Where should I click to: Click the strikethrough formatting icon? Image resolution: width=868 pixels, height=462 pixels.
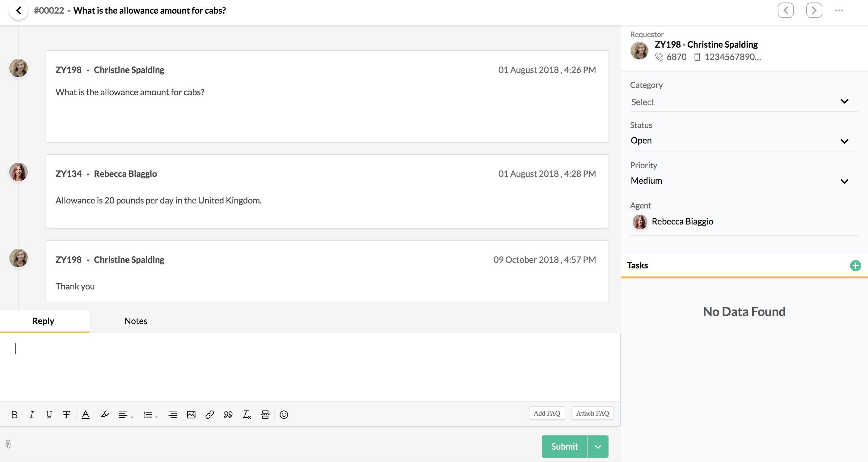tap(66, 414)
